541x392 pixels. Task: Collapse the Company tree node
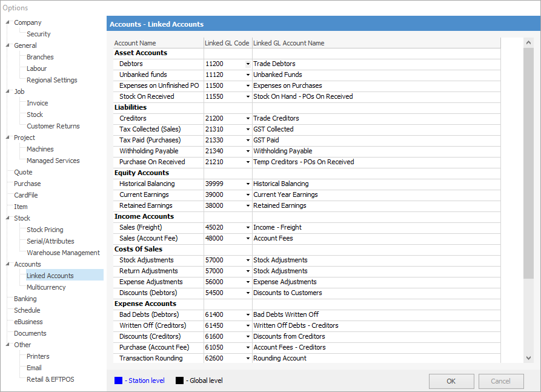tap(7, 22)
